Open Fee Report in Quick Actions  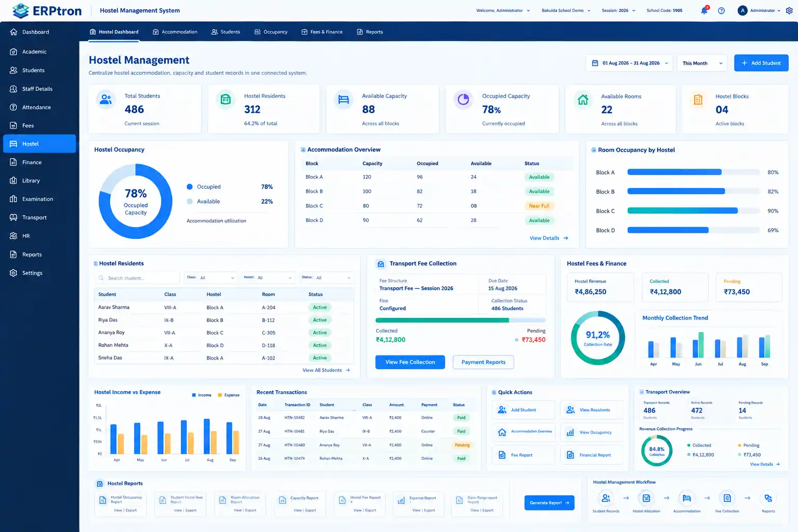(x=523, y=455)
